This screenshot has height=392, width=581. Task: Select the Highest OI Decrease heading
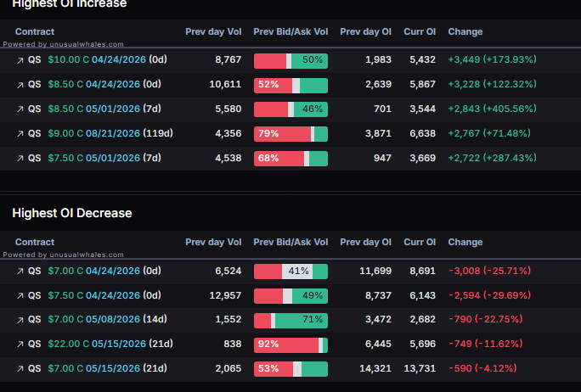[x=72, y=213]
